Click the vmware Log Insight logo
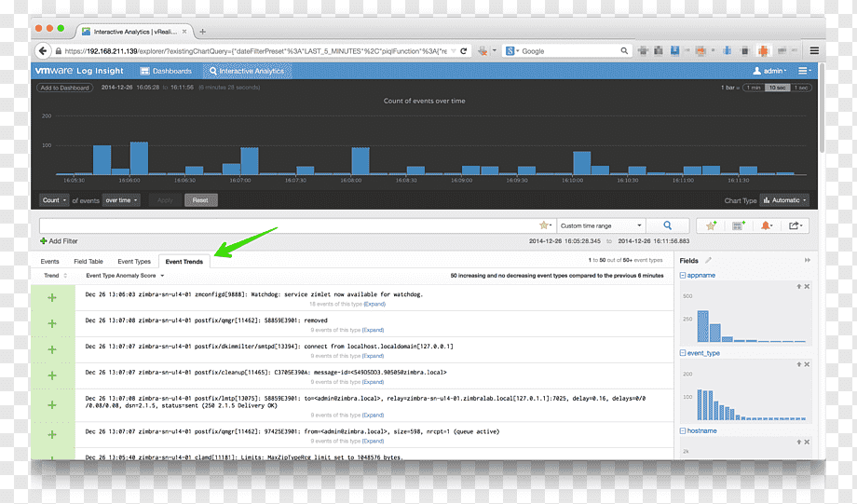 pyautogui.click(x=79, y=71)
